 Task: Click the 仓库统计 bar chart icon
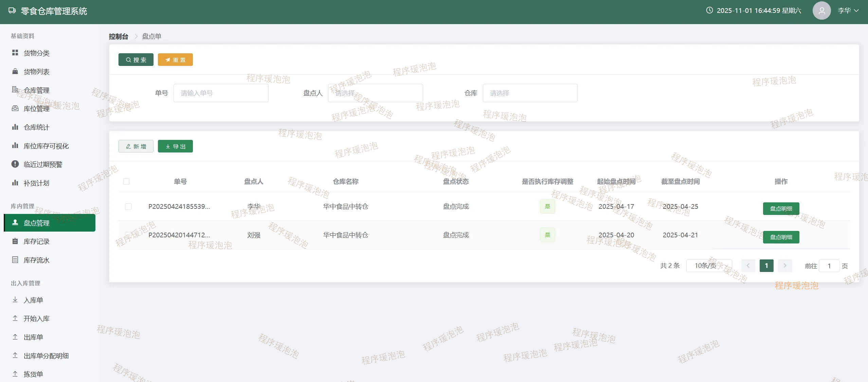(x=15, y=127)
